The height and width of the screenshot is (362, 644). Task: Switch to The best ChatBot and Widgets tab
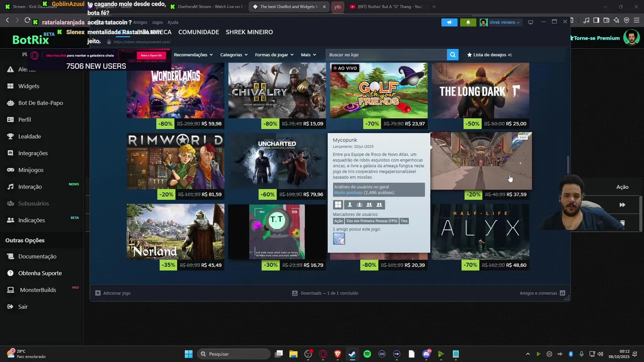289,7
